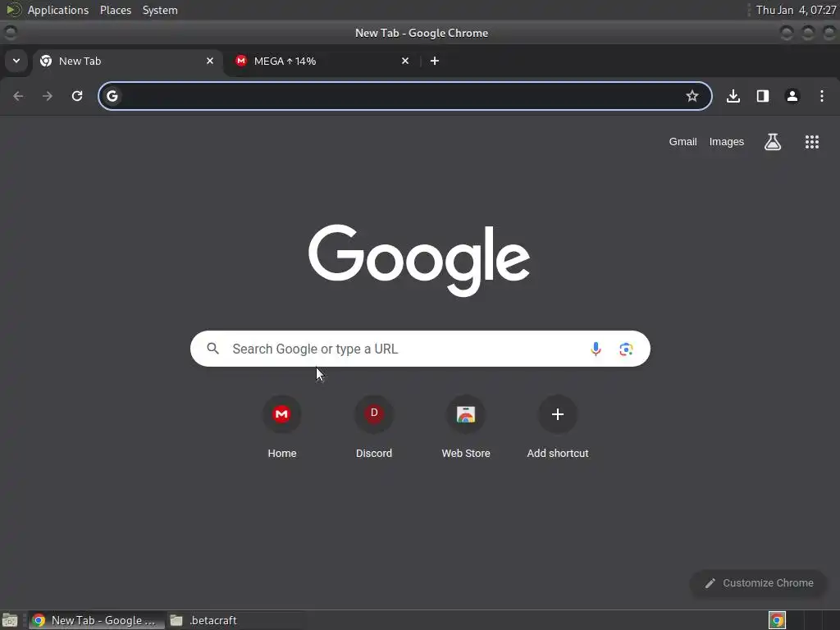
Task: Switch to the .betacraft taskbar window
Action: 235,620
